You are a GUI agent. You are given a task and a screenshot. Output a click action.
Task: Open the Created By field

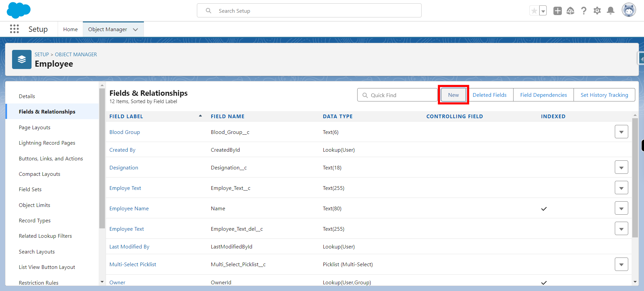click(x=122, y=150)
